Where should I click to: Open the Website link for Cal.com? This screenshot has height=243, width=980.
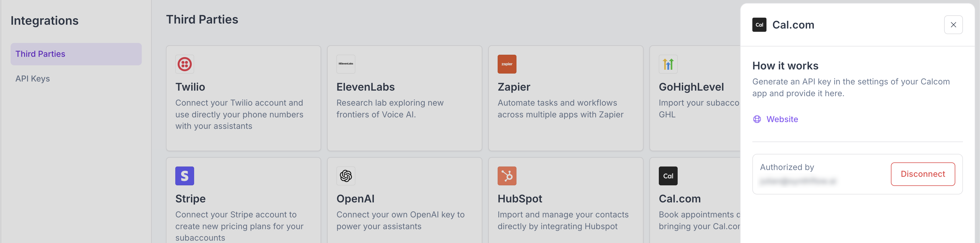(x=782, y=119)
